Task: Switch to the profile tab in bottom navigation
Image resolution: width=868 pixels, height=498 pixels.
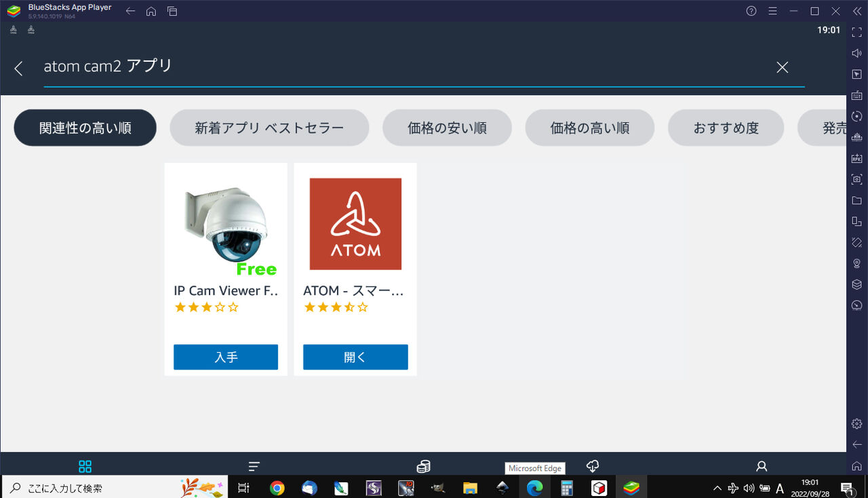Action: [761, 466]
